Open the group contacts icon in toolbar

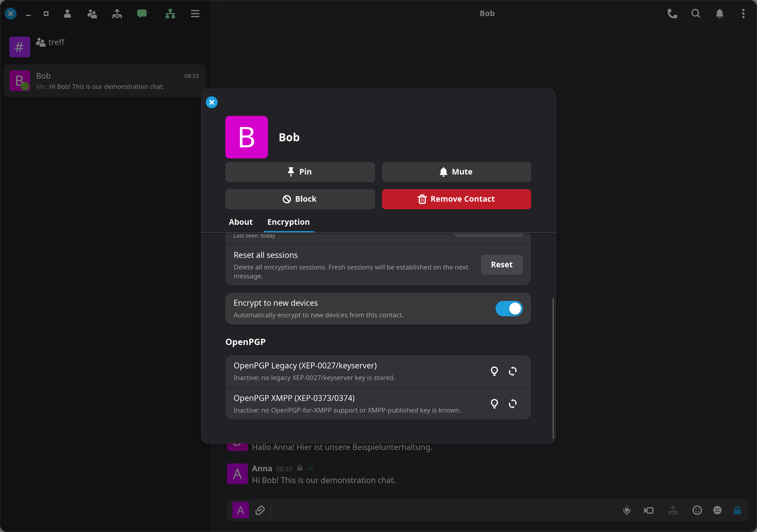92,14
